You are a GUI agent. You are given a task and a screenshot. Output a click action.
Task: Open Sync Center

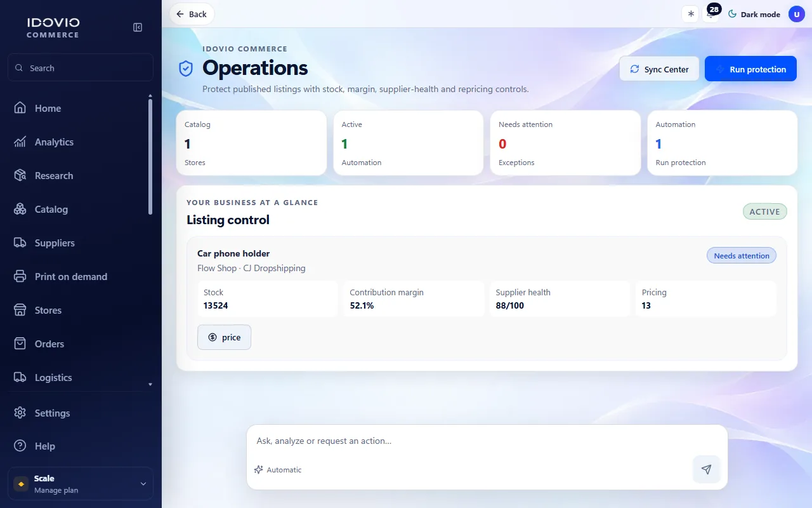coord(659,69)
